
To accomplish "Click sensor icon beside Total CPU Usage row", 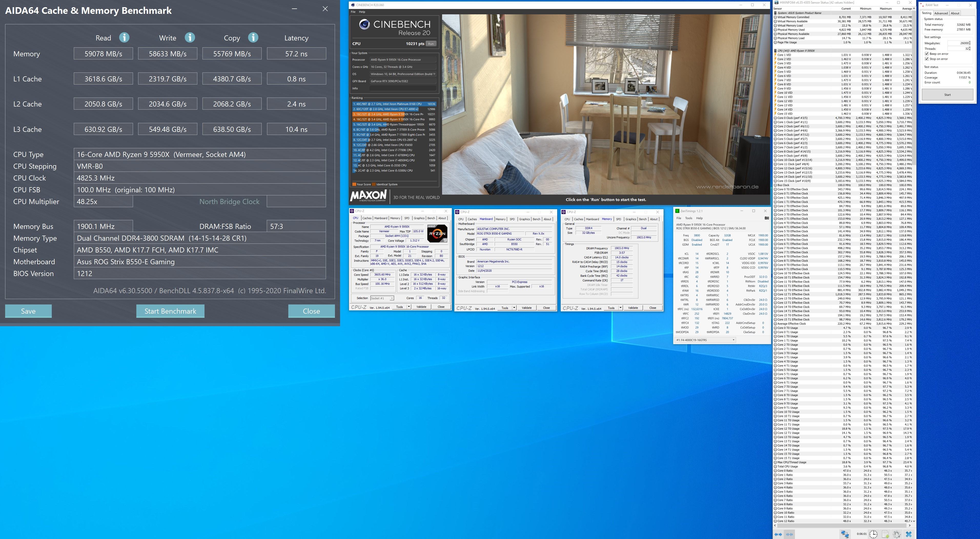I will click(x=775, y=466).
